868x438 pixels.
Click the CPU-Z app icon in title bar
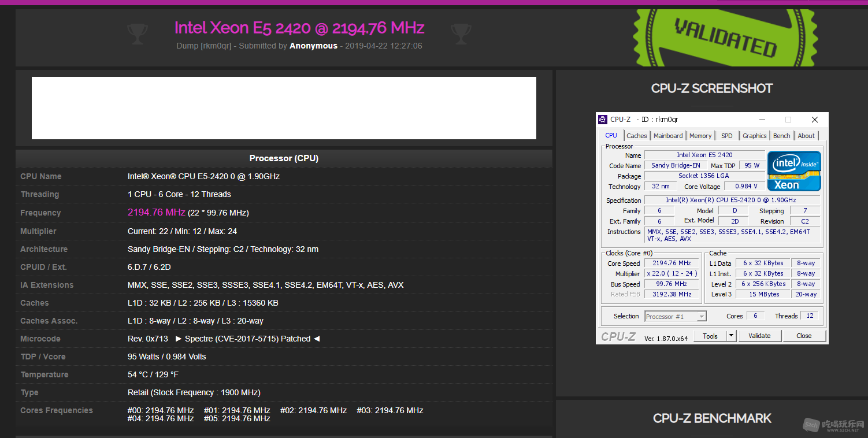click(603, 120)
